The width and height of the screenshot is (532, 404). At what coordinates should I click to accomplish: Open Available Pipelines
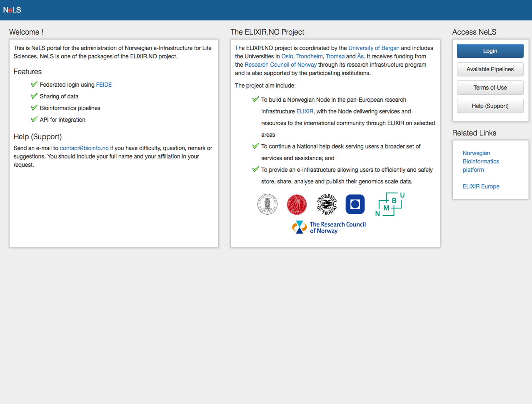pos(490,69)
